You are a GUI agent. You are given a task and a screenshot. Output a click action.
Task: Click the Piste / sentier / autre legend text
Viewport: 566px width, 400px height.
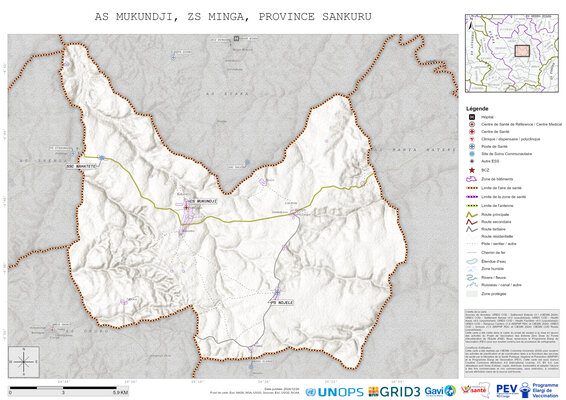(x=498, y=244)
